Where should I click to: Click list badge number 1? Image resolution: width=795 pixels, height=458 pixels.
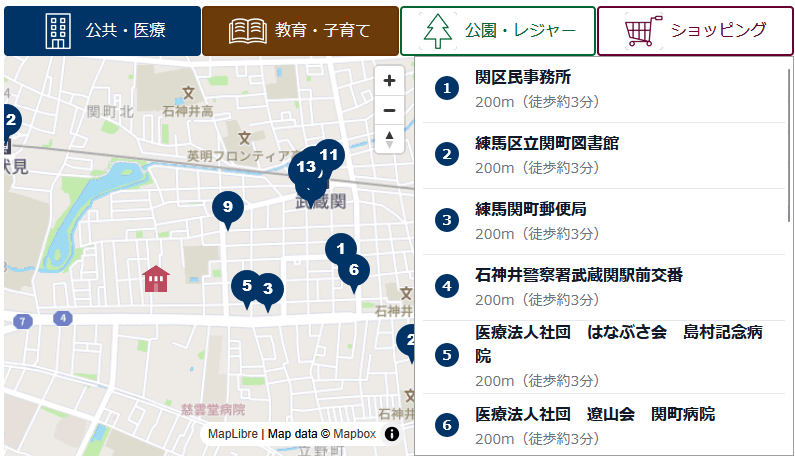pos(447,88)
